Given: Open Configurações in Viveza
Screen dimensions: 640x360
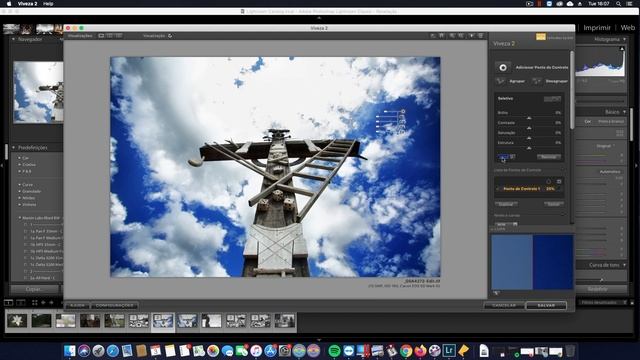Looking at the screenshot, I should [115, 305].
